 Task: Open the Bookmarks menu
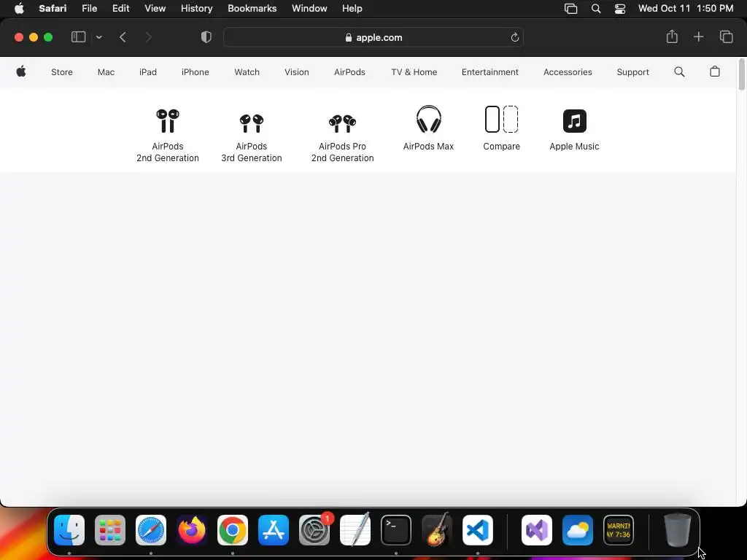252,8
